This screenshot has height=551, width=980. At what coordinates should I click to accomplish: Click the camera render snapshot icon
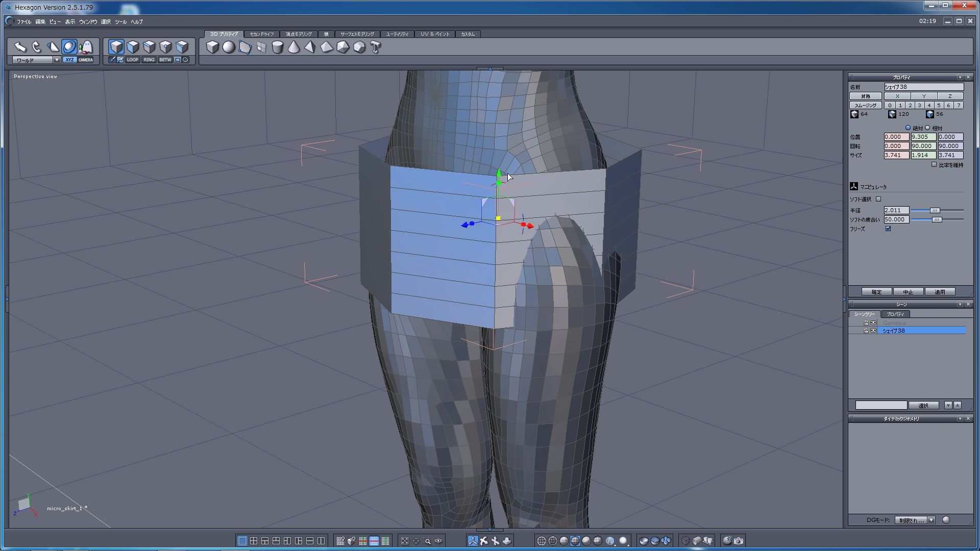coord(739,541)
